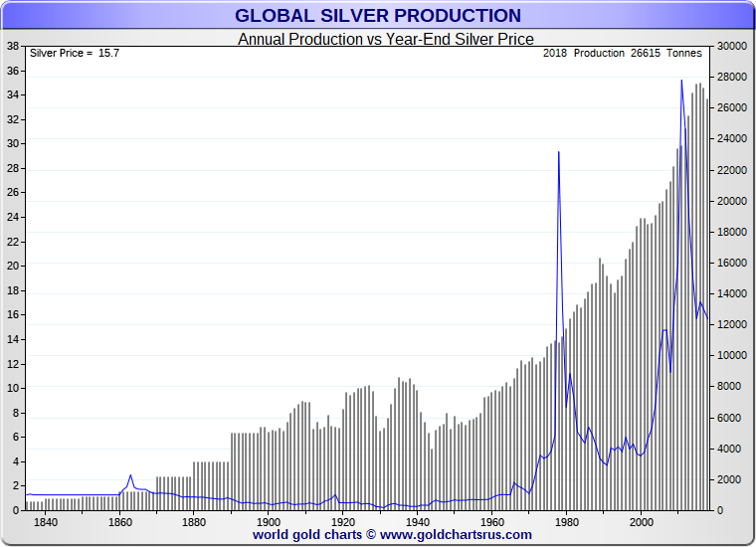Select the 1940 year axis label

[418, 521]
